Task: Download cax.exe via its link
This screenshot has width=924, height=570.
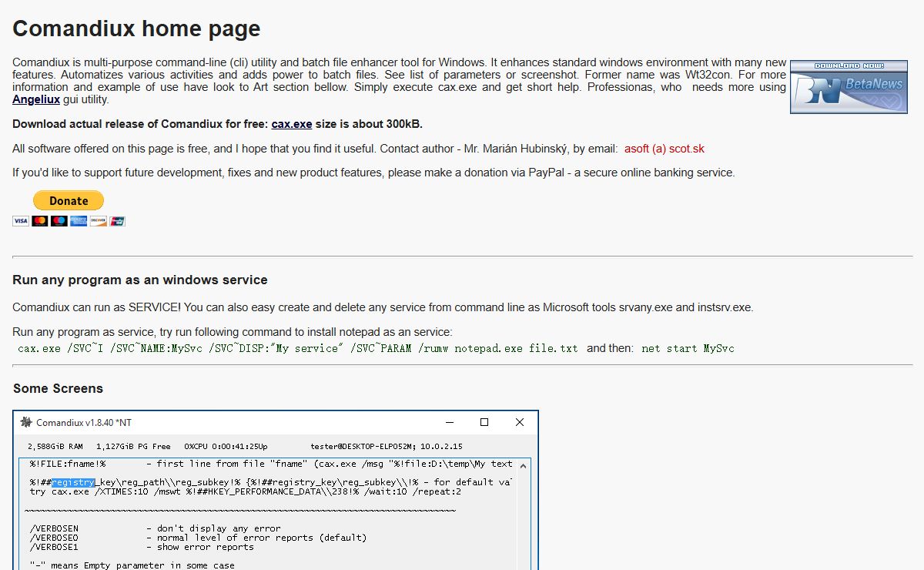Action: click(x=291, y=124)
